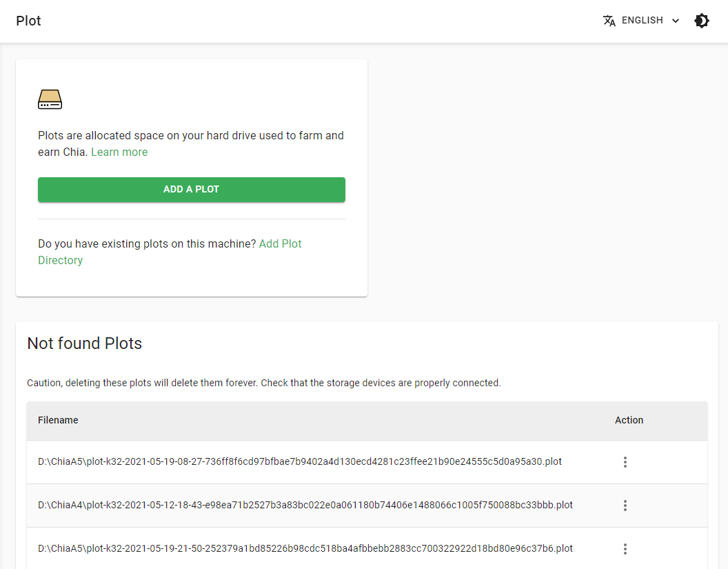
Task: Select the ChiaA5 2021-05-19-21-50 plot filename
Action: (x=305, y=548)
